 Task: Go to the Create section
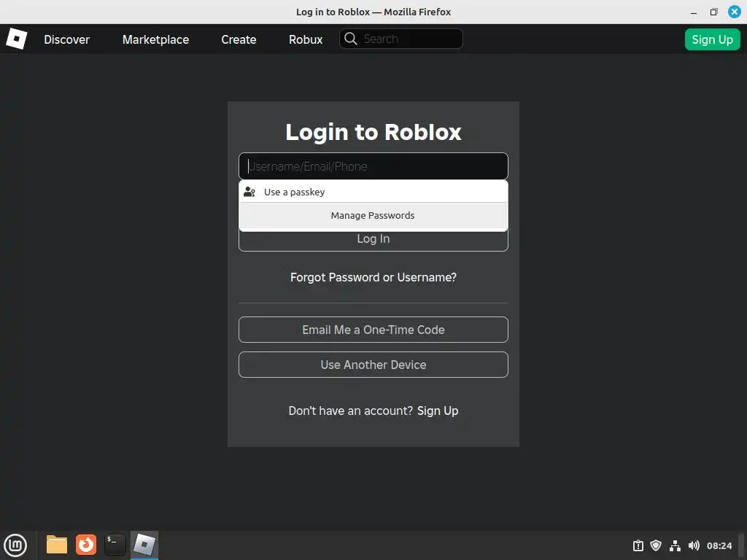point(239,39)
